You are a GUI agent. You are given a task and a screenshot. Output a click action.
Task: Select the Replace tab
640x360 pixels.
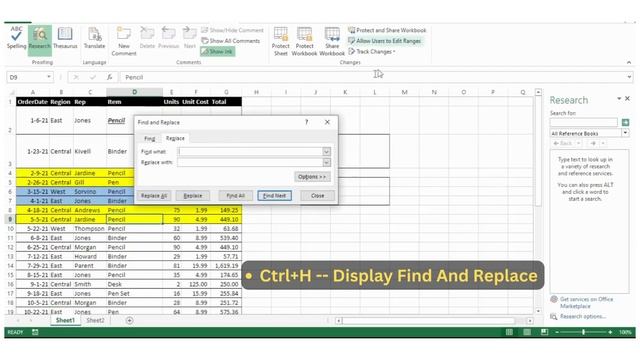click(175, 138)
